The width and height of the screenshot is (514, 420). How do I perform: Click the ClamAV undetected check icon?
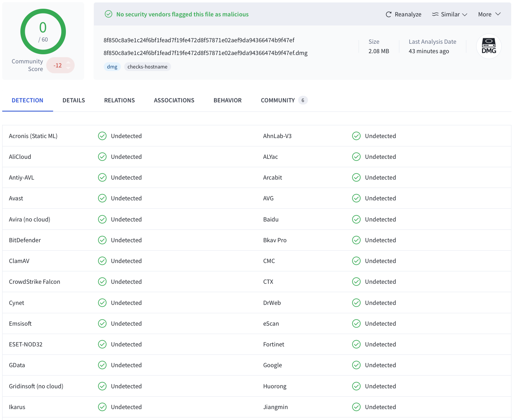point(102,261)
